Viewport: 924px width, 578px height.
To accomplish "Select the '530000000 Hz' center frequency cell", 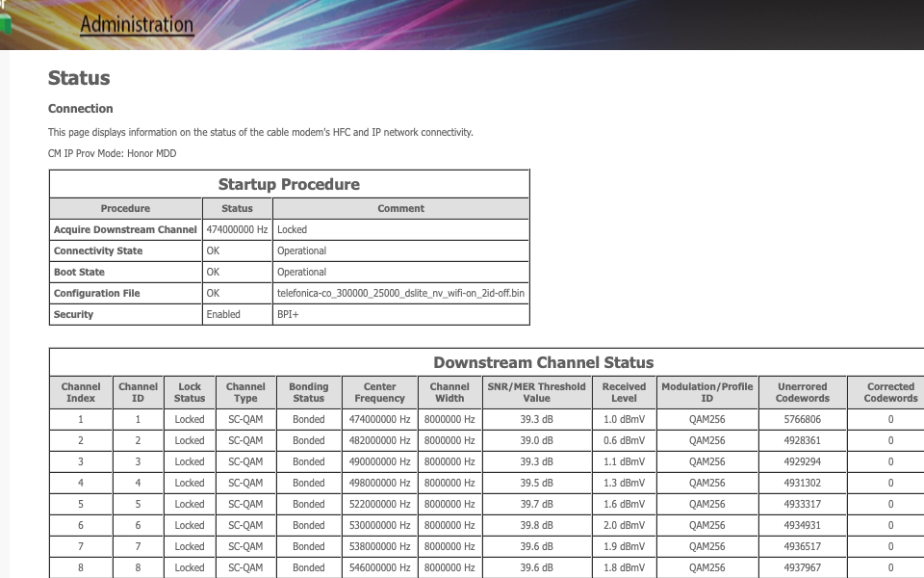I will tap(379, 526).
